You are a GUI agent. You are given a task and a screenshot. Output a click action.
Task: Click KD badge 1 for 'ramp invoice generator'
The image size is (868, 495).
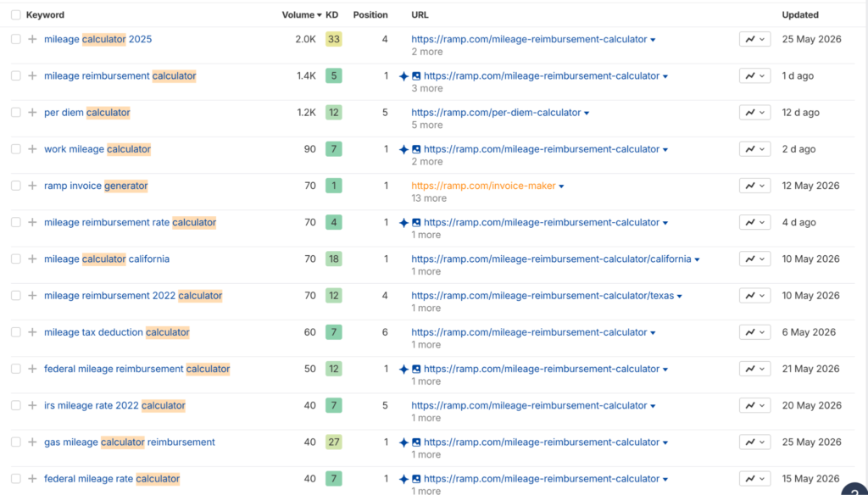tap(333, 186)
